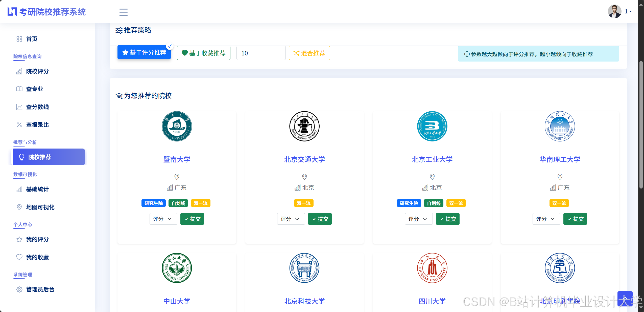This screenshot has height=312, width=644.
Task: Open 查分数线 in the sidebar
Action: click(x=37, y=107)
